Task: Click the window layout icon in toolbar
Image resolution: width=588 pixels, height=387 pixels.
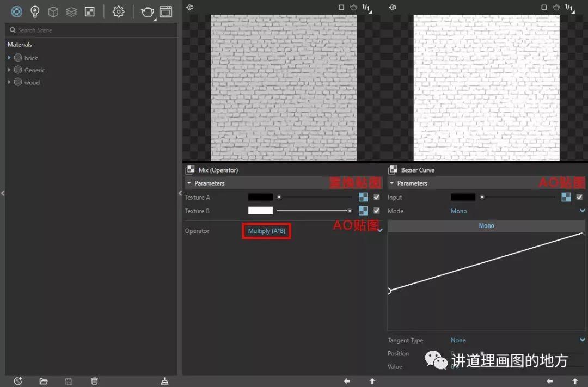Action: pos(166,12)
